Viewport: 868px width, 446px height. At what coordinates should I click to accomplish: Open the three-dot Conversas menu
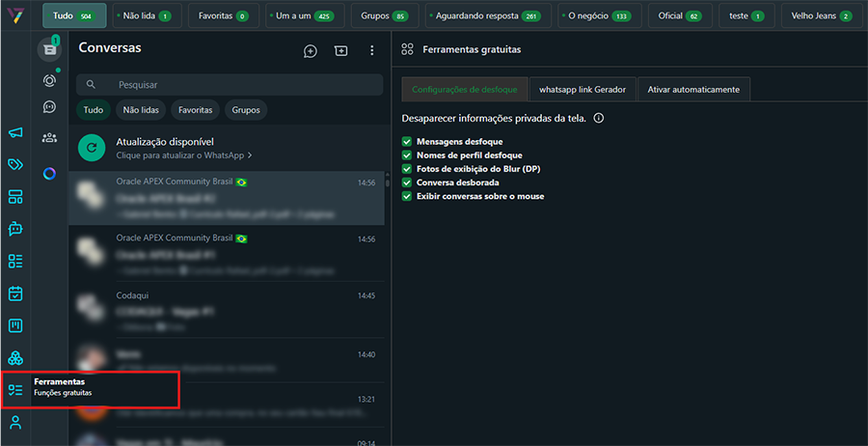pyautogui.click(x=372, y=51)
